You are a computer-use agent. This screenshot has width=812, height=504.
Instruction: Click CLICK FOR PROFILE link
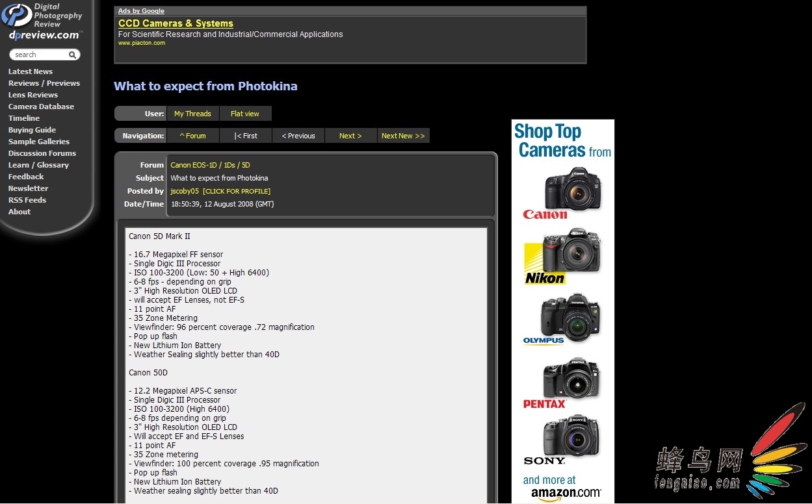point(237,192)
